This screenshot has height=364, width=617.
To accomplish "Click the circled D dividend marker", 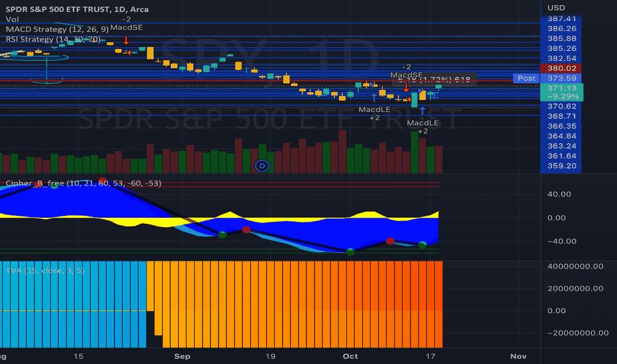I will pos(262,166).
